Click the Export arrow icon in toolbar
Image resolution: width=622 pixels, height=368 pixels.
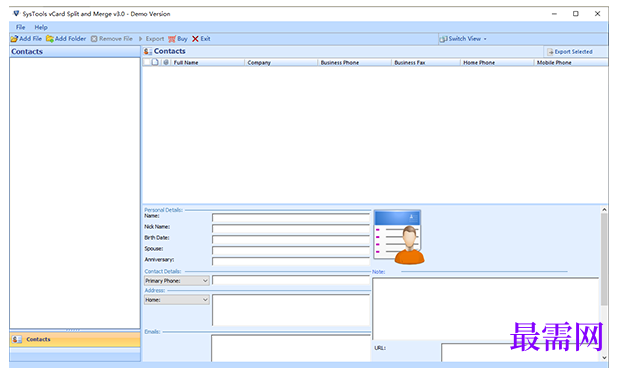[x=140, y=39]
